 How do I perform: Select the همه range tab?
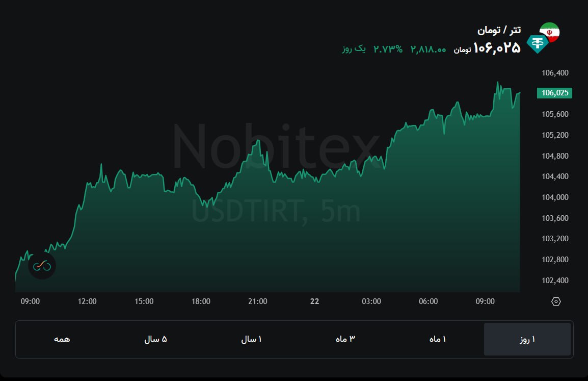pos(62,339)
